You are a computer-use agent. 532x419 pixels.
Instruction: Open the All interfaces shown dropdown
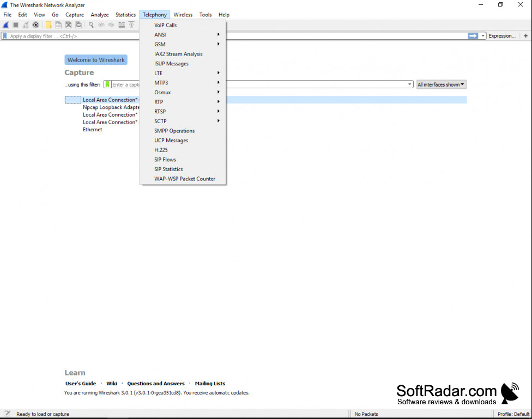click(441, 84)
